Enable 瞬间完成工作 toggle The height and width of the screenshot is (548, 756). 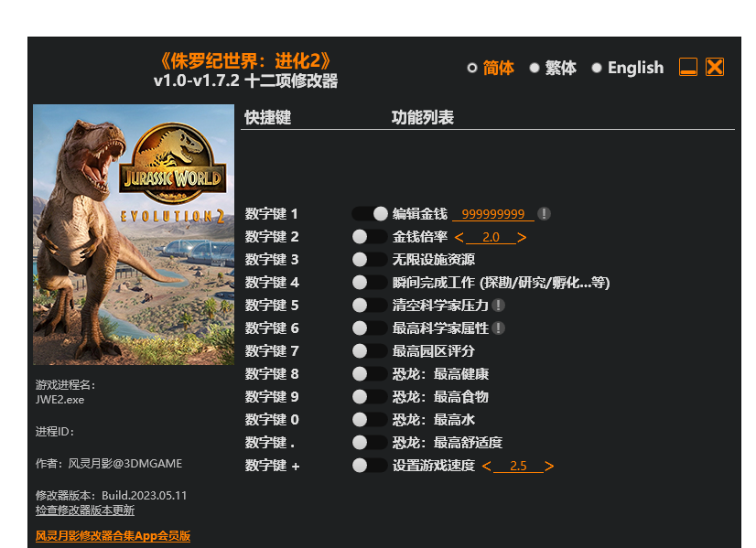point(370,283)
